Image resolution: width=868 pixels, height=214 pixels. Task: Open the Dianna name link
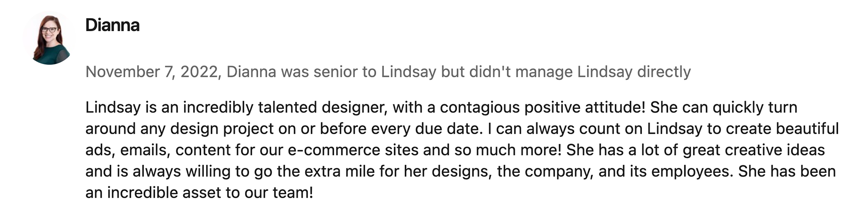click(112, 25)
